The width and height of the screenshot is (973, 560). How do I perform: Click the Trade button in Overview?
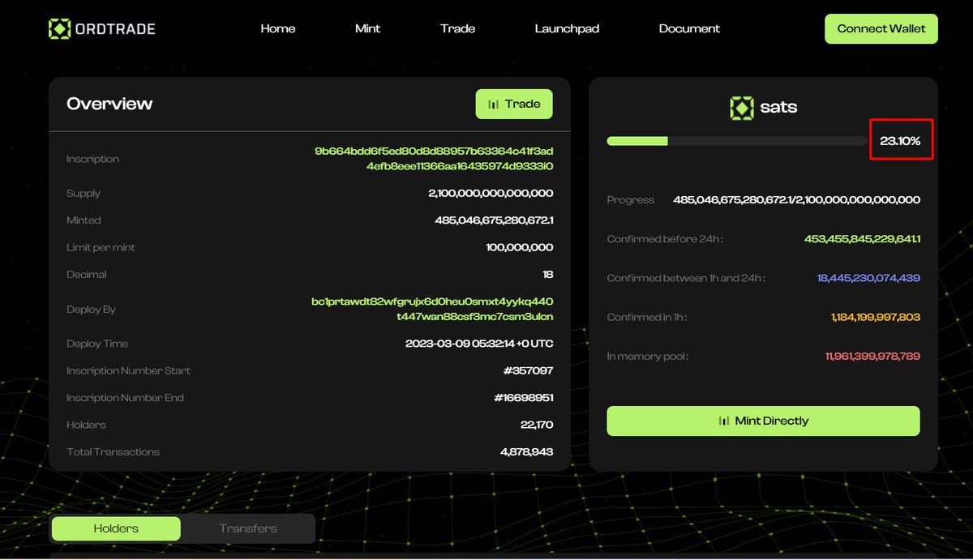(514, 104)
